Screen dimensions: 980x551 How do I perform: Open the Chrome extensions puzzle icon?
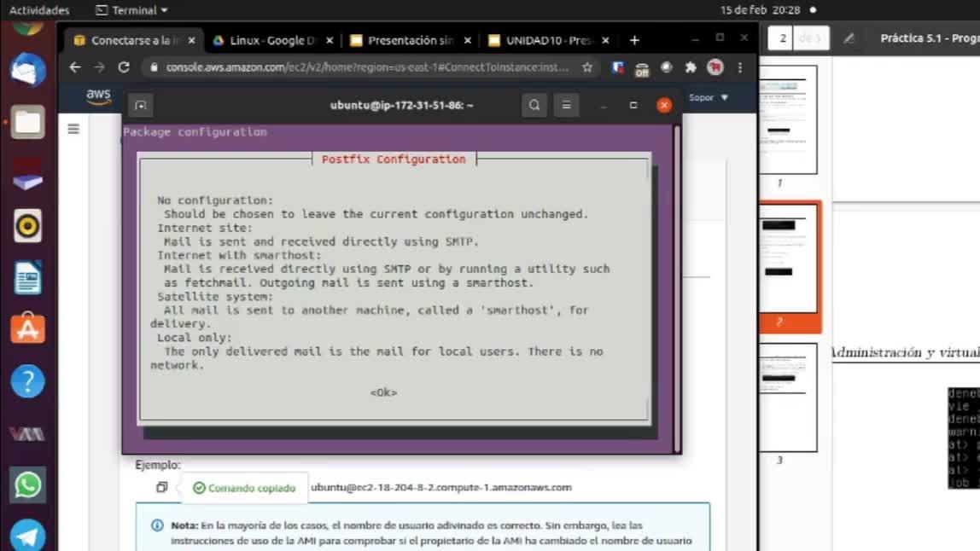pyautogui.click(x=691, y=67)
